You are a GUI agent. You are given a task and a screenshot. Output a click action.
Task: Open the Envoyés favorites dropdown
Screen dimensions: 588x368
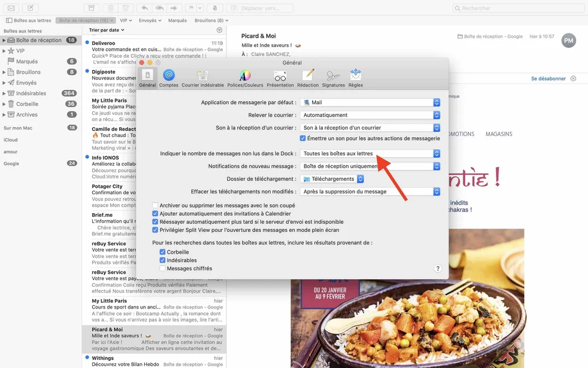pos(150,20)
